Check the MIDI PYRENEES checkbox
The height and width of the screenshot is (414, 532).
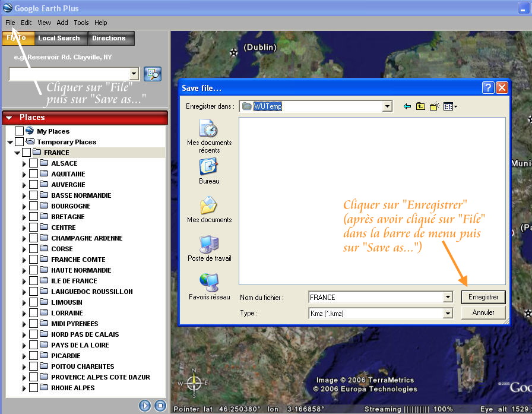(34, 323)
